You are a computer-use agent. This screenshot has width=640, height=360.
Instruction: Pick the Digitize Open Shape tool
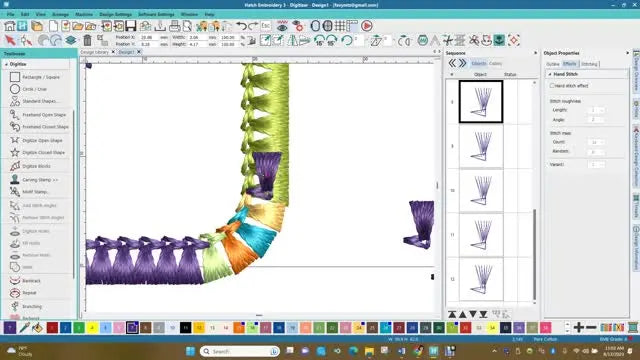36,140
